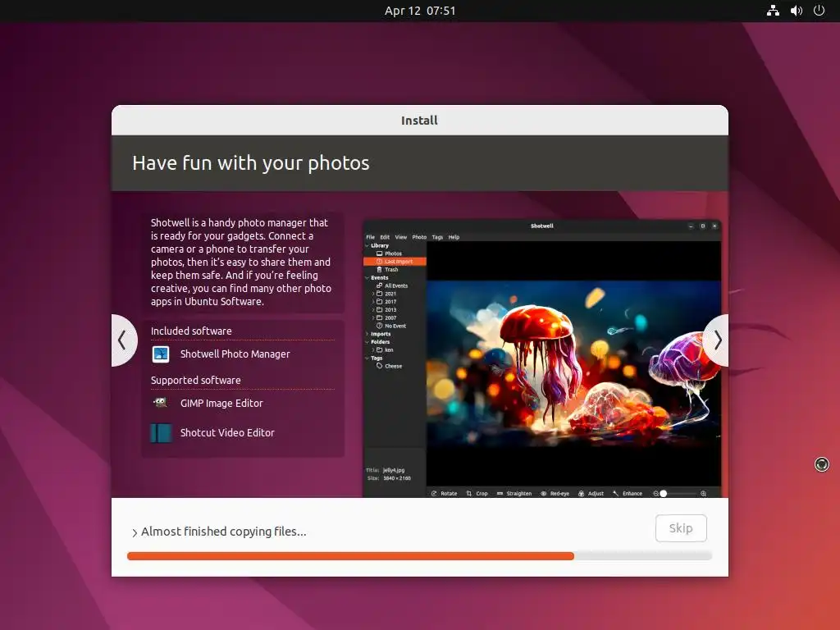Click the Adjust tool in Shotwell toolbar

click(x=591, y=493)
